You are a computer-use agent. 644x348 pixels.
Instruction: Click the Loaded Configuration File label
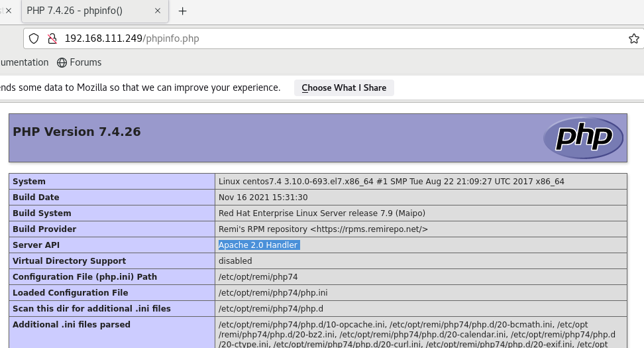[70, 293]
